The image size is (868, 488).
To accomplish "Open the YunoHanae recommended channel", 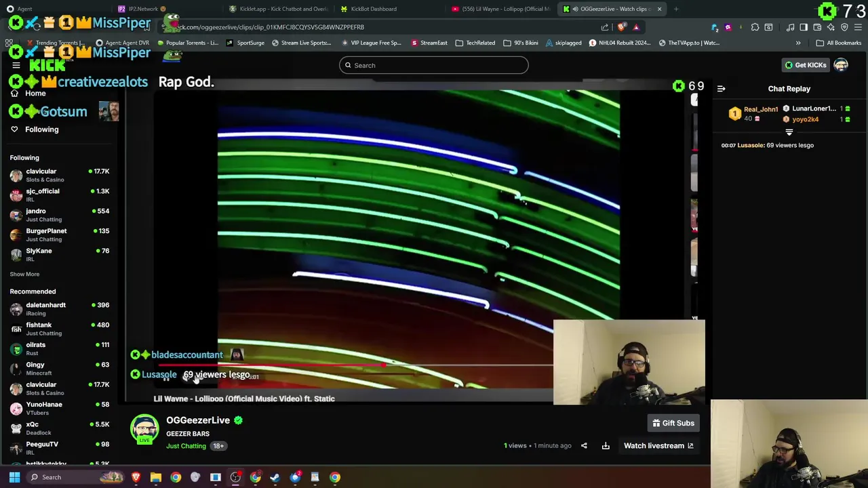I will click(60, 409).
